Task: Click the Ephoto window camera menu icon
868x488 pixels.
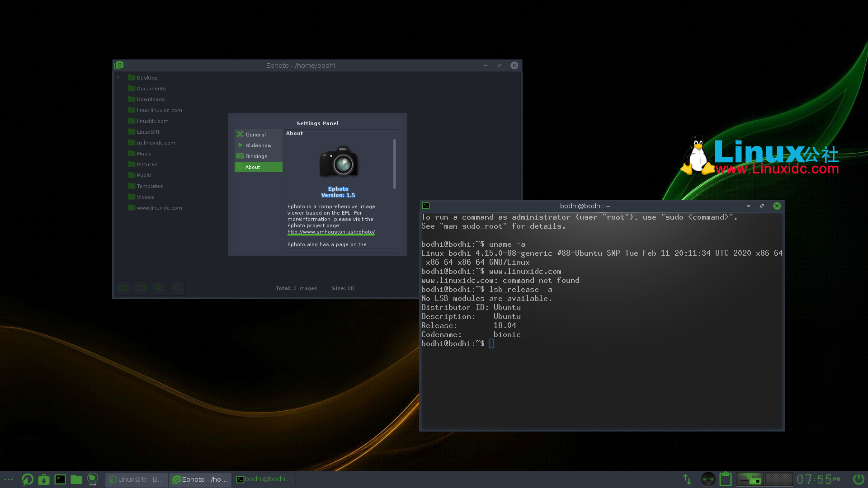Action: click(x=119, y=65)
